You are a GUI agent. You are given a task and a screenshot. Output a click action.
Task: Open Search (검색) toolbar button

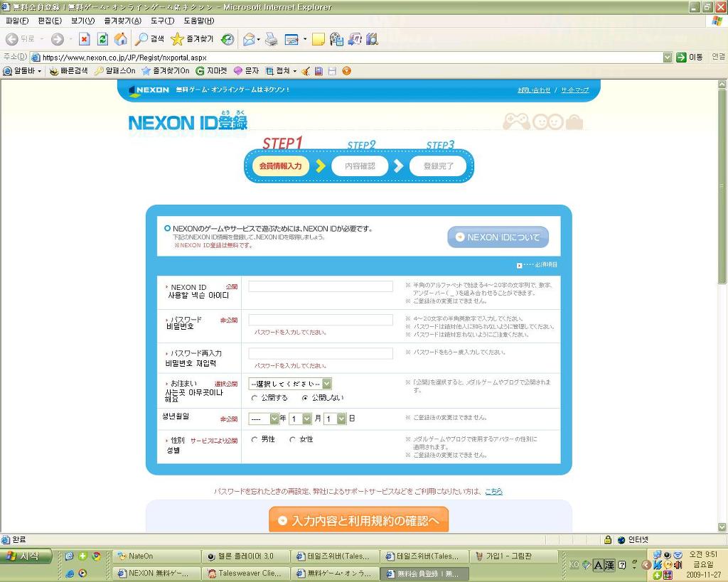coord(149,40)
